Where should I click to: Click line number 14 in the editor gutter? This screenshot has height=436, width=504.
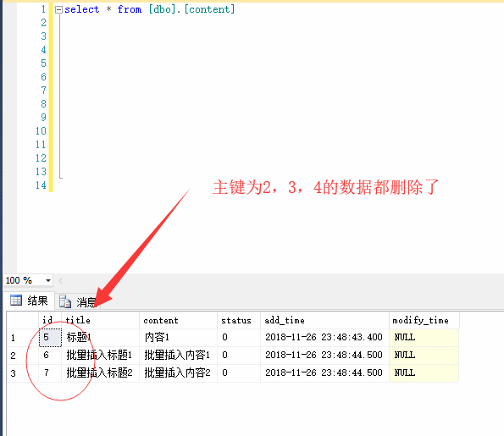pyautogui.click(x=41, y=185)
